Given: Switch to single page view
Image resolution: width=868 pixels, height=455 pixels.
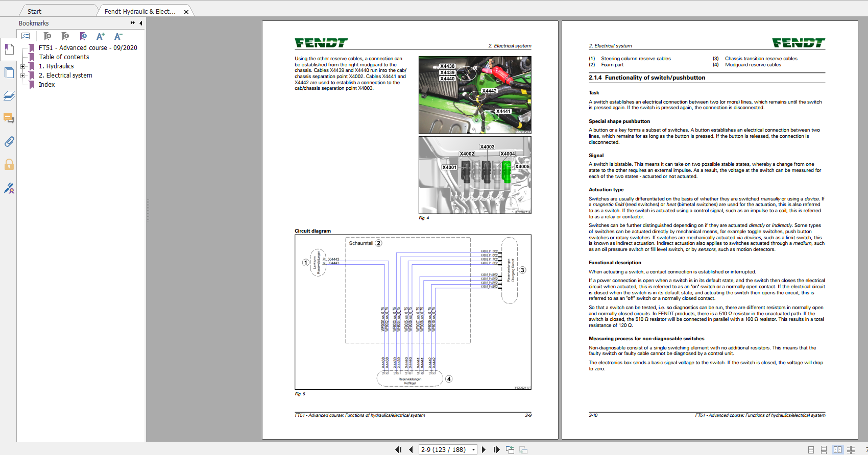Looking at the screenshot, I should click(x=811, y=449).
